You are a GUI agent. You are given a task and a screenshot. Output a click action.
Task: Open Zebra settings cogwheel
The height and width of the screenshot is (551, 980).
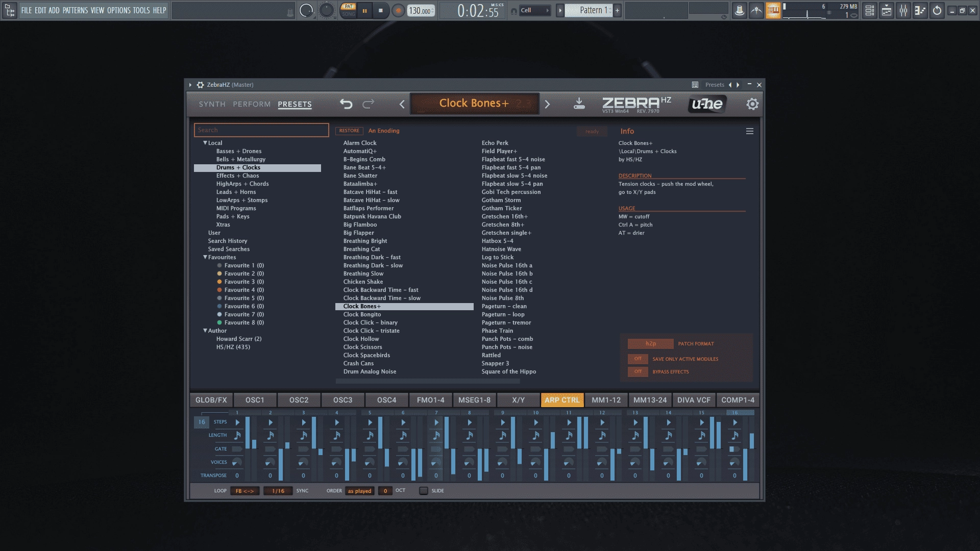(752, 104)
